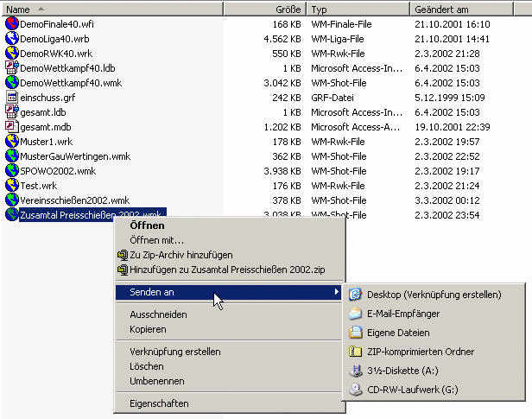The height and width of the screenshot is (419, 532).
Task: Select Eigenschaften at the menu bottom
Action: (x=159, y=403)
